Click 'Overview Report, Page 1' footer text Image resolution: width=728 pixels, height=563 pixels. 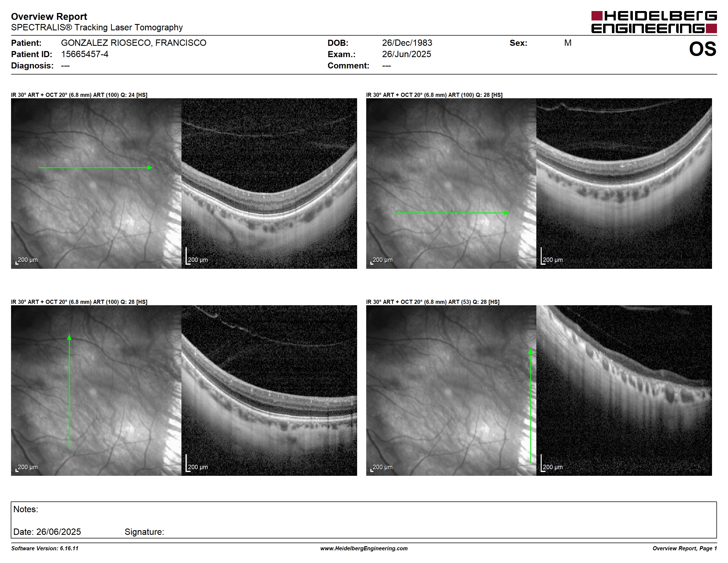(685, 548)
